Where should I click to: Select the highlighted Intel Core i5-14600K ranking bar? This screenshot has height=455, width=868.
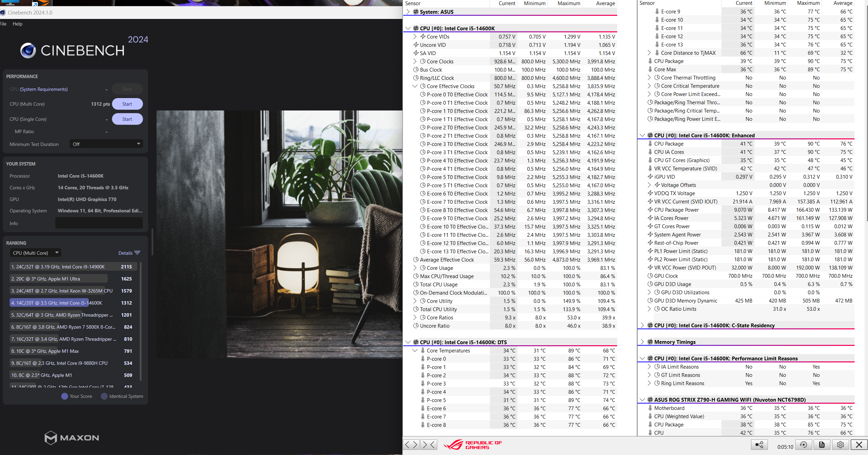(x=49, y=303)
